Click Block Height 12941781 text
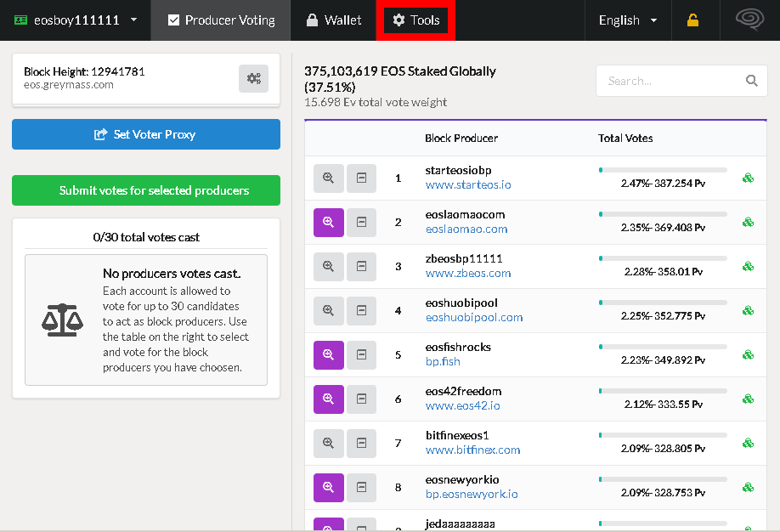 click(x=84, y=71)
